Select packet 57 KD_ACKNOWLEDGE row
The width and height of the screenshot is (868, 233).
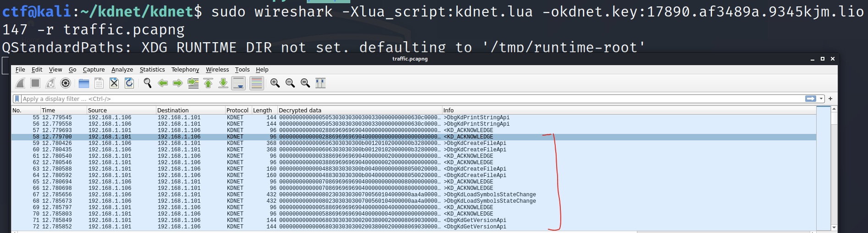coord(414,130)
